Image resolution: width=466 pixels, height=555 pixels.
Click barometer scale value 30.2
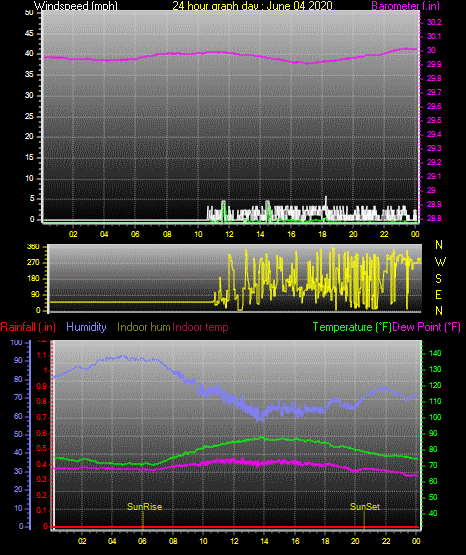[x=434, y=22]
